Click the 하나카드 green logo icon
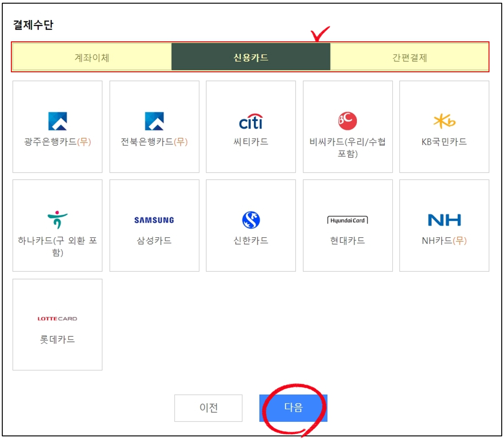 click(x=58, y=220)
